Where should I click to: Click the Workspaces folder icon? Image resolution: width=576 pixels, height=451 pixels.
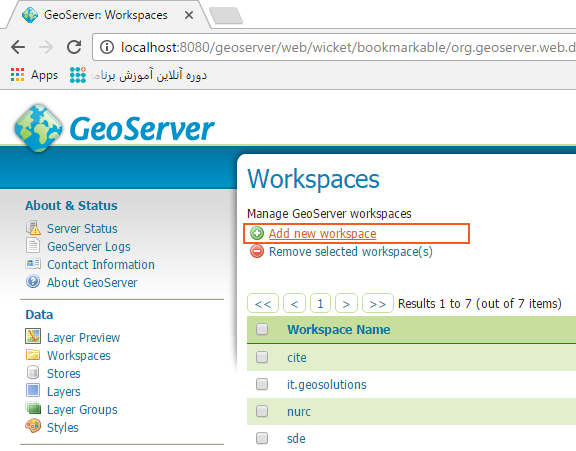tap(33, 354)
